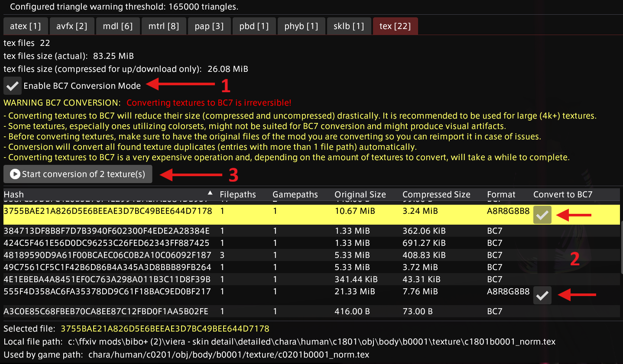This screenshot has height=364, width=623.
Task: Open the pap [3] tab
Action: [x=209, y=26]
